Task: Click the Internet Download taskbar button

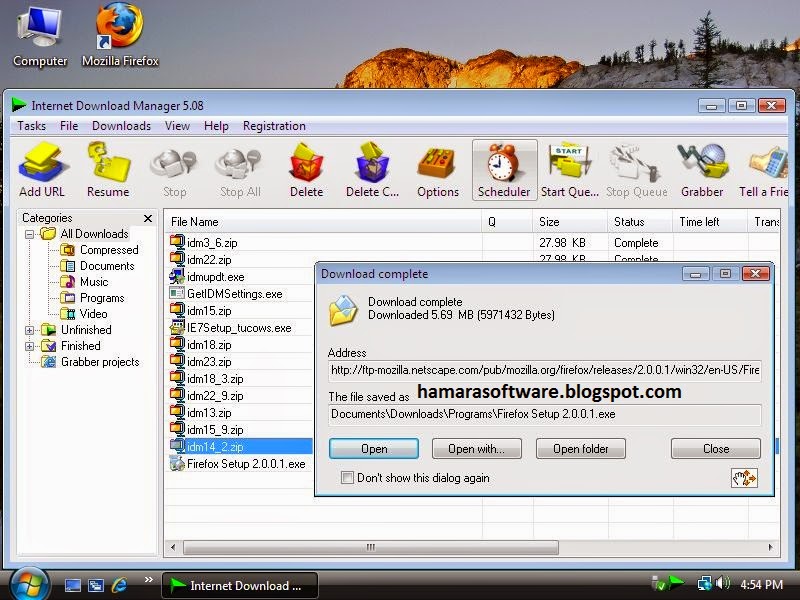Action: (240, 585)
